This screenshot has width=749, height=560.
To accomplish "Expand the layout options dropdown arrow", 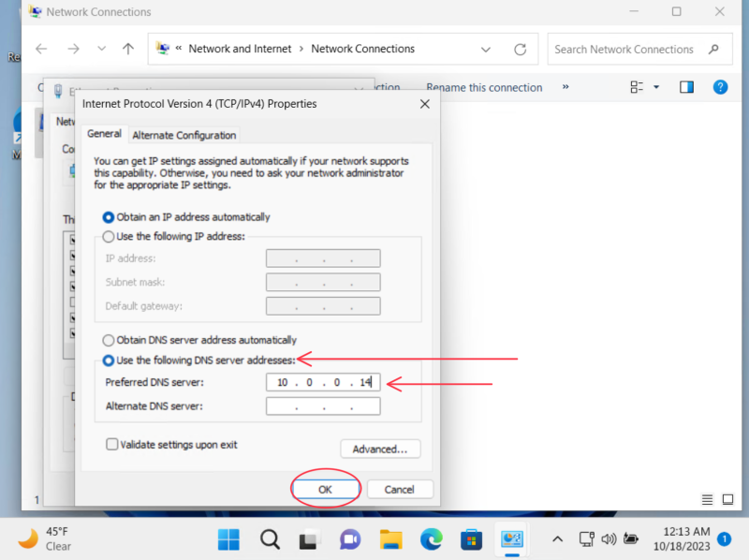I will (655, 87).
